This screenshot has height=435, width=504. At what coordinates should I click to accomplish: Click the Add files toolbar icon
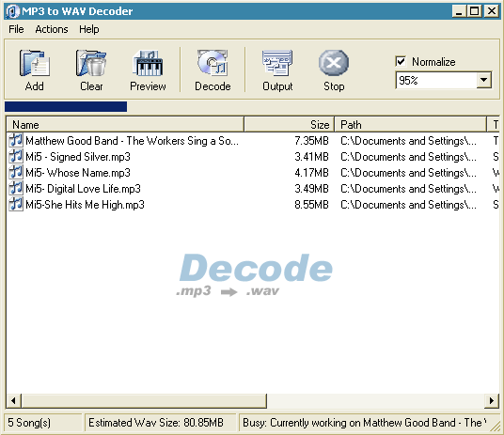pyautogui.click(x=35, y=63)
